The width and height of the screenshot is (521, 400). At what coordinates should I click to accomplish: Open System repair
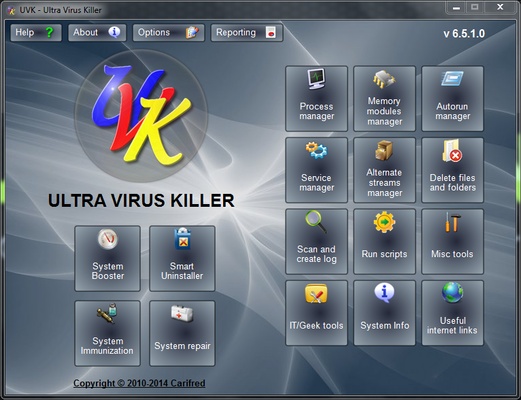(x=182, y=333)
